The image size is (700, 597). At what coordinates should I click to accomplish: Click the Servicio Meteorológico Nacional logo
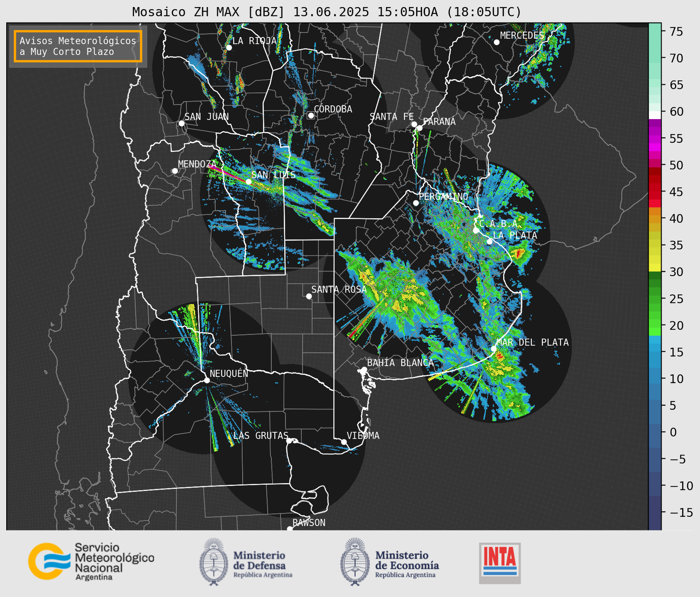coord(91,561)
